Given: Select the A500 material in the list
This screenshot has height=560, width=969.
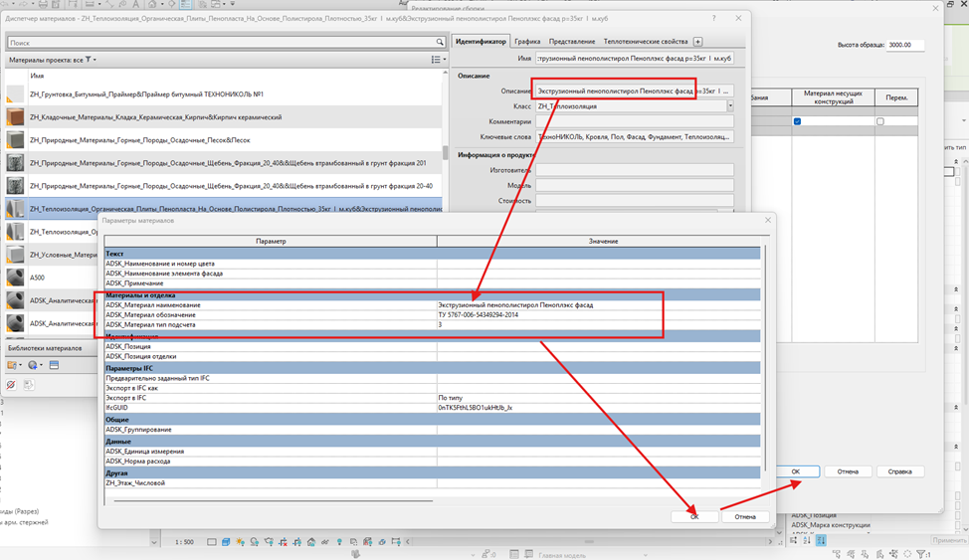Looking at the screenshot, I should tap(52, 278).
